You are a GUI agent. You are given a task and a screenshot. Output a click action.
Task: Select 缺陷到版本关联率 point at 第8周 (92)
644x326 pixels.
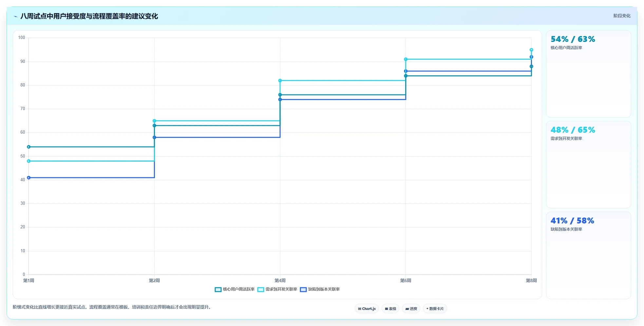coord(531,57)
